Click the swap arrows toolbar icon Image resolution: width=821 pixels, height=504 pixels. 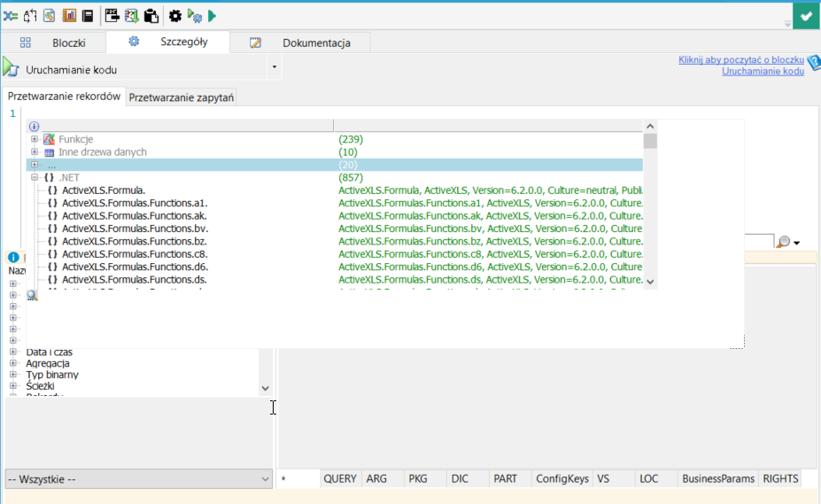coord(30,16)
